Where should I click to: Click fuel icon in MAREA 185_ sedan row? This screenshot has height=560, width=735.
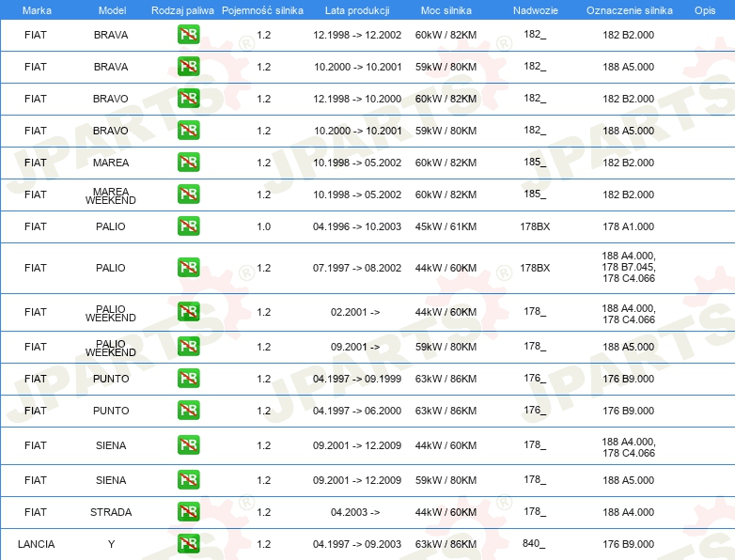[188, 163]
